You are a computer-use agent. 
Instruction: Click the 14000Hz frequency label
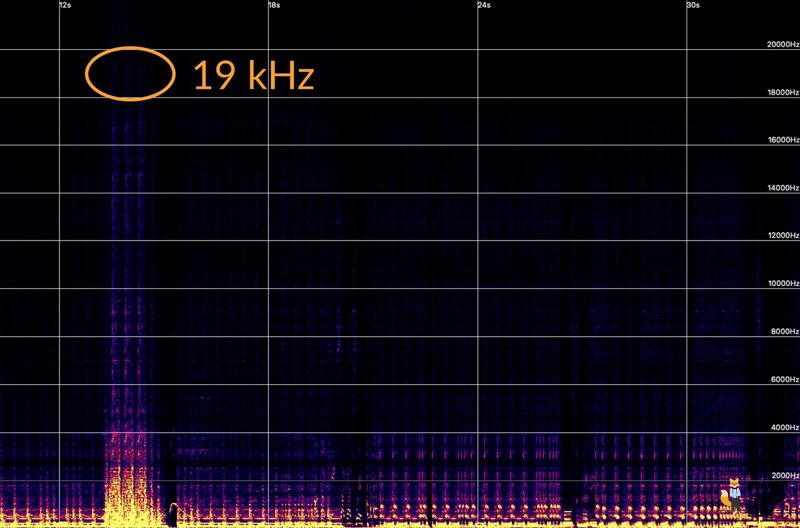783,188
